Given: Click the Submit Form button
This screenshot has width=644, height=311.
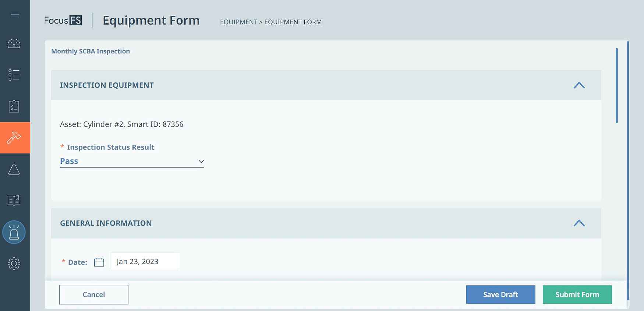Looking at the screenshot, I should (x=577, y=294).
